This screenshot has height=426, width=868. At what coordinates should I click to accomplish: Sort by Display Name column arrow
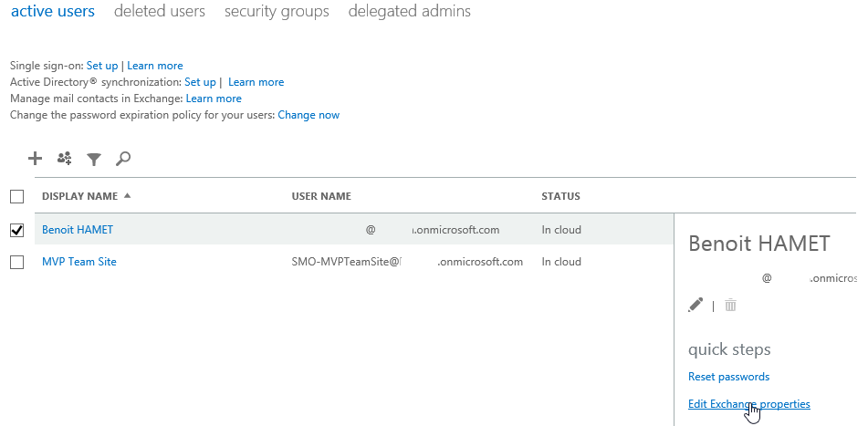coord(127,196)
